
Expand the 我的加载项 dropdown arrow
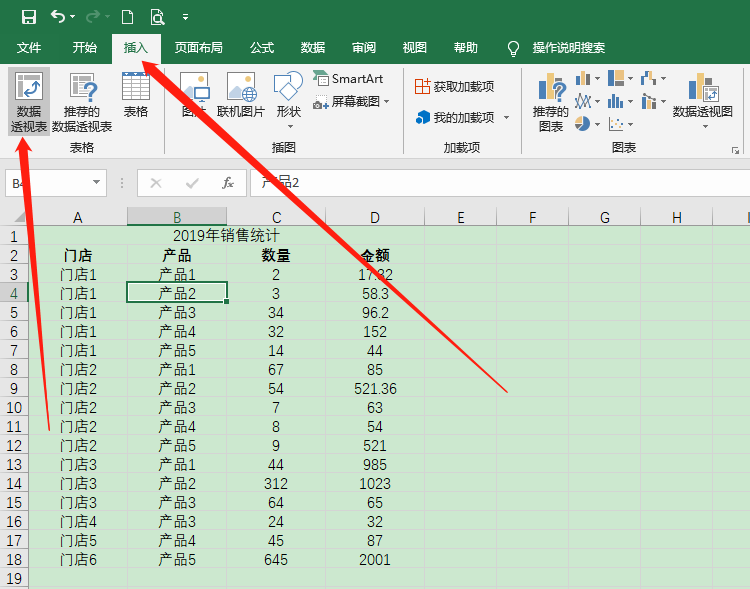coord(506,118)
